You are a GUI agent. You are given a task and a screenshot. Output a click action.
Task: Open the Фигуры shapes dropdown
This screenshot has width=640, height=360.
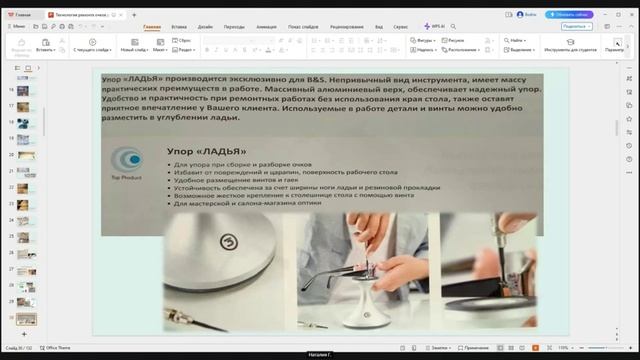pyautogui.click(x=422, y=40)
